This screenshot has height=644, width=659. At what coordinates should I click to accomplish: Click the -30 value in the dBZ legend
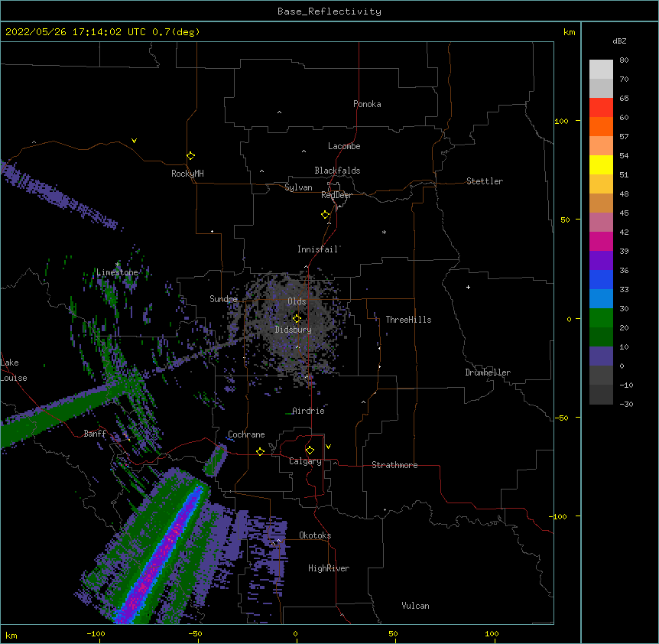(x=626, y=405)
